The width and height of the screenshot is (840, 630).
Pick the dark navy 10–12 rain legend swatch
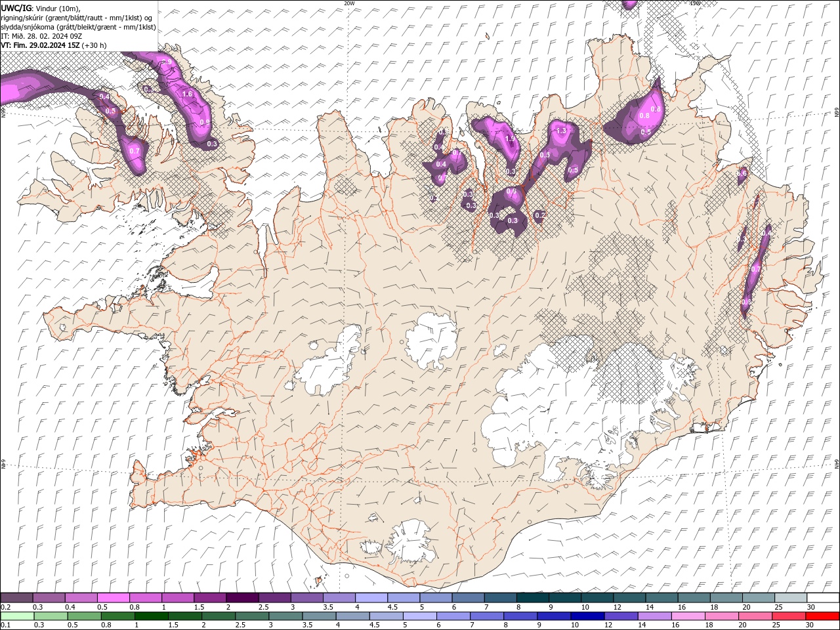(586, 616)
